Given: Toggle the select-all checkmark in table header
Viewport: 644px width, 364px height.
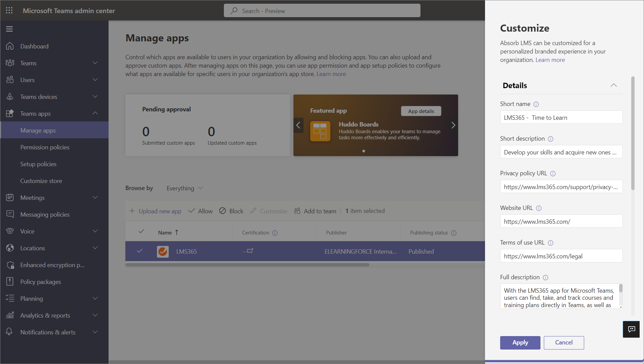Looking at the screenshot, I should [141, 231].
